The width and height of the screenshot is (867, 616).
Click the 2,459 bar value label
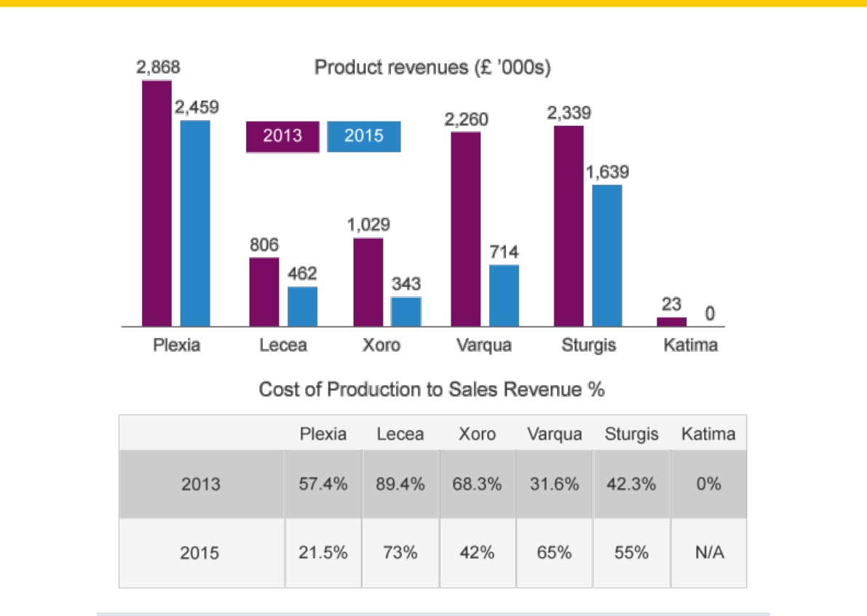pyautogui.click(x=197, y=107)
